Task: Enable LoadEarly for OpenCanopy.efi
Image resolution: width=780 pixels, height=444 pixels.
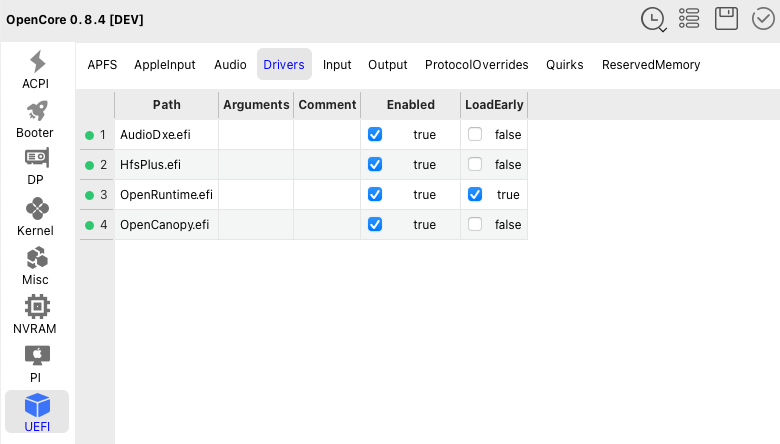Action: click(x=475, y=224)
